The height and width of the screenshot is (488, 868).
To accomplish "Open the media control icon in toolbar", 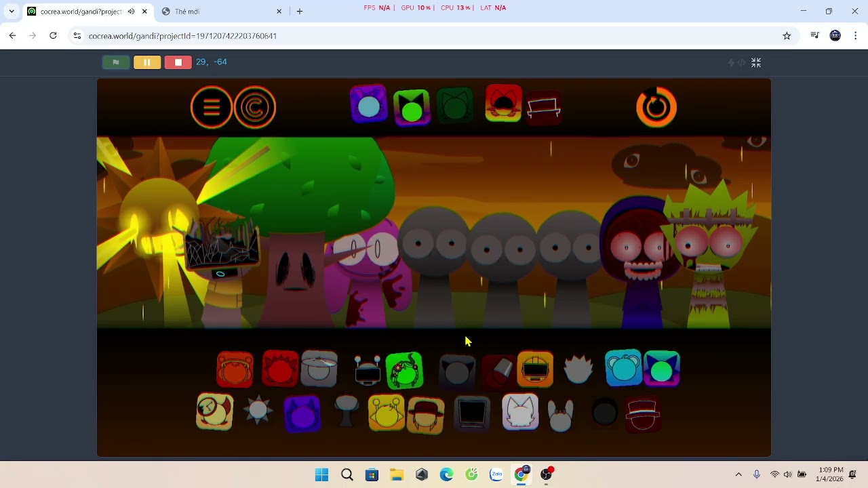I will point(814,36).
